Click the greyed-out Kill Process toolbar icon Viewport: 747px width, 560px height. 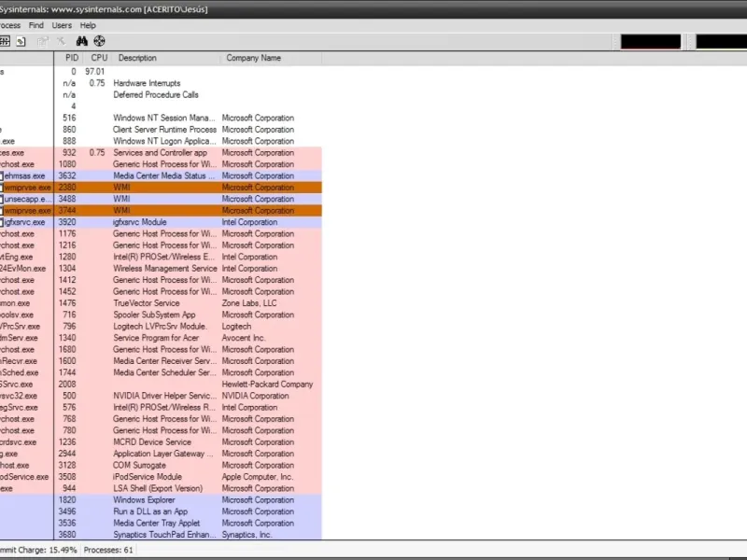coord(61,41)
